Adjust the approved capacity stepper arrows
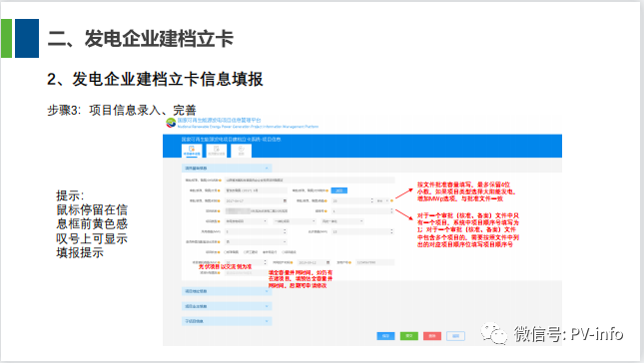Screen dimensions: 644x363 372,201
